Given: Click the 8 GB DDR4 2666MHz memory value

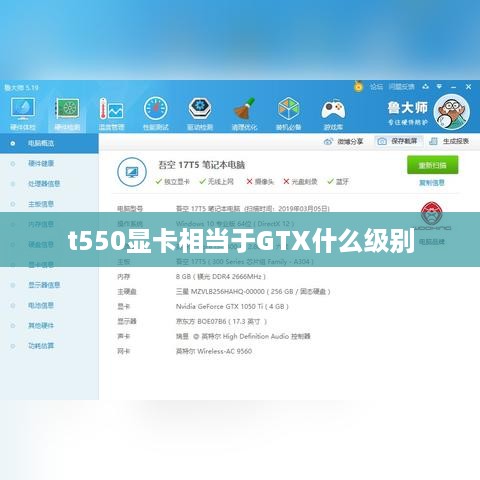Looking at the screenshot, I should coord(221,277).
